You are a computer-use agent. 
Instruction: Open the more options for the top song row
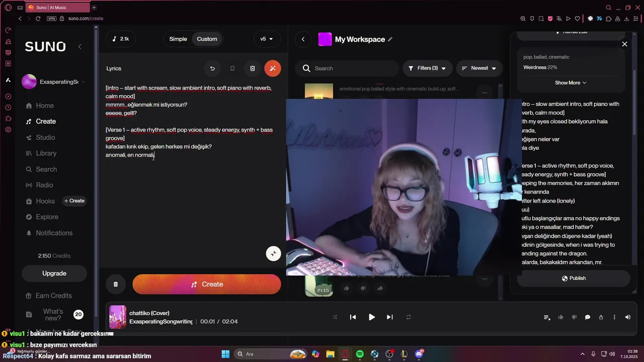coord(485,93)
